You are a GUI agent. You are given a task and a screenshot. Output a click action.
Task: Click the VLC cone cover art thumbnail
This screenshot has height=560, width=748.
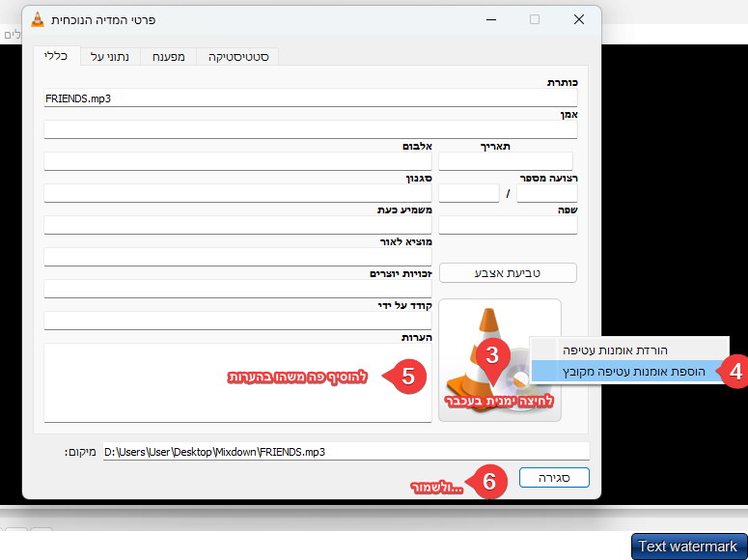click(499, 360)
